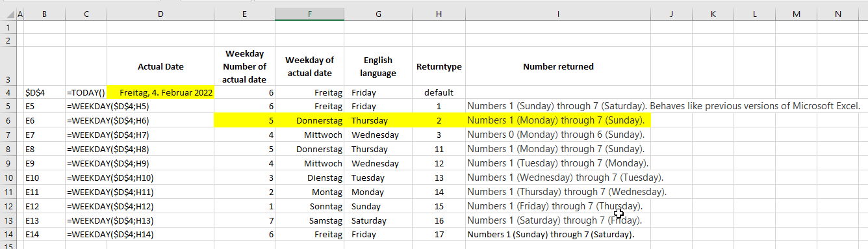
Task: Select the $D$4 label cell
Action: click(x=44, y=93)
